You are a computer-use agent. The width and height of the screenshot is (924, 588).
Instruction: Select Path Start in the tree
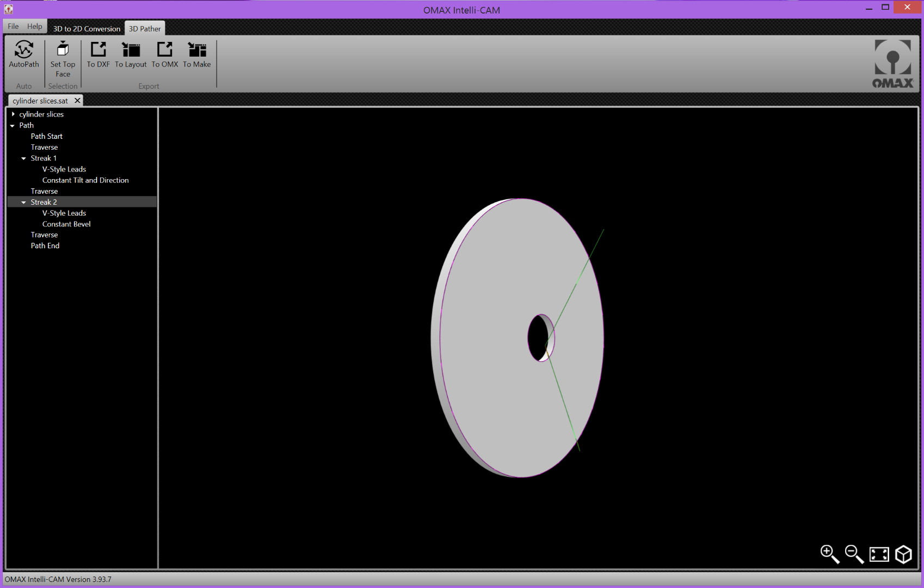pyautogui.click(x=47, y=136)
